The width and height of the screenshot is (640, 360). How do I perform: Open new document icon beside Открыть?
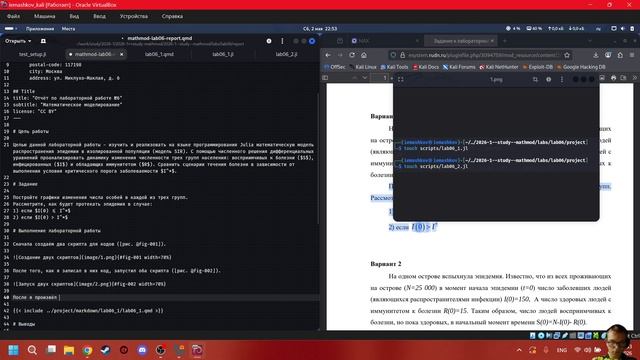[43, 41]
